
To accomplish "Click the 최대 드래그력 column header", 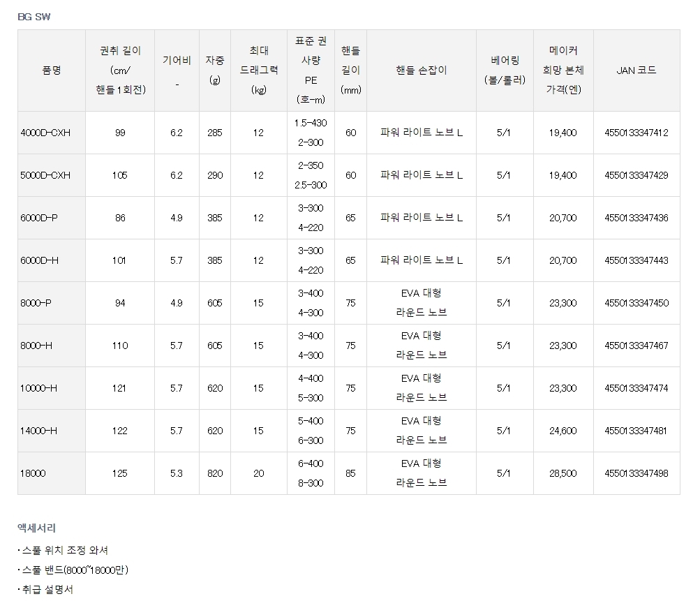I will click(x=258, y=70).
